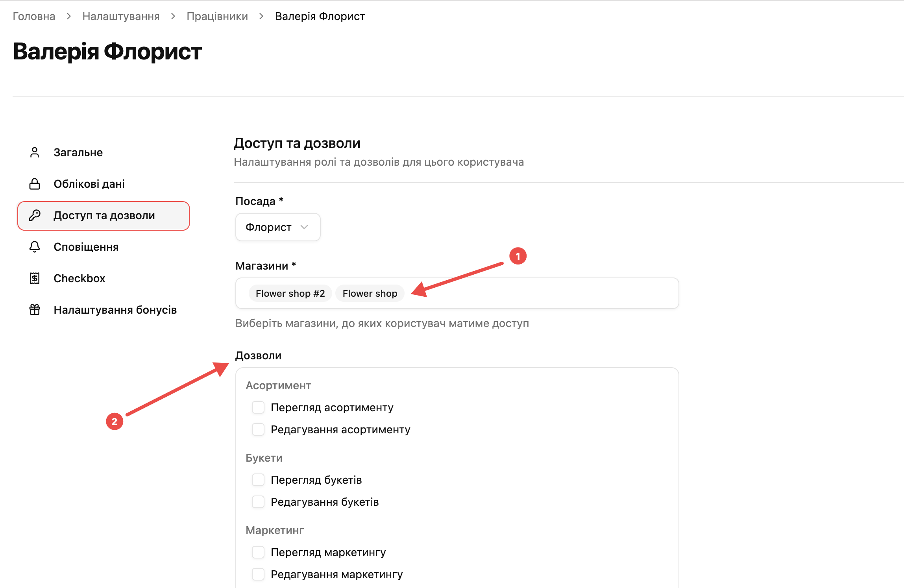Click the receipt icon next to Checkbox
The height and width of the screenshot is (588, 904).
35,278
